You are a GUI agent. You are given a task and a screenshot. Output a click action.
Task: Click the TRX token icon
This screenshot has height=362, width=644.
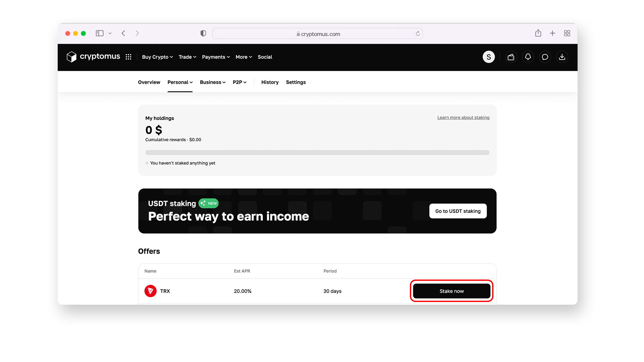(x=150, y=291)
